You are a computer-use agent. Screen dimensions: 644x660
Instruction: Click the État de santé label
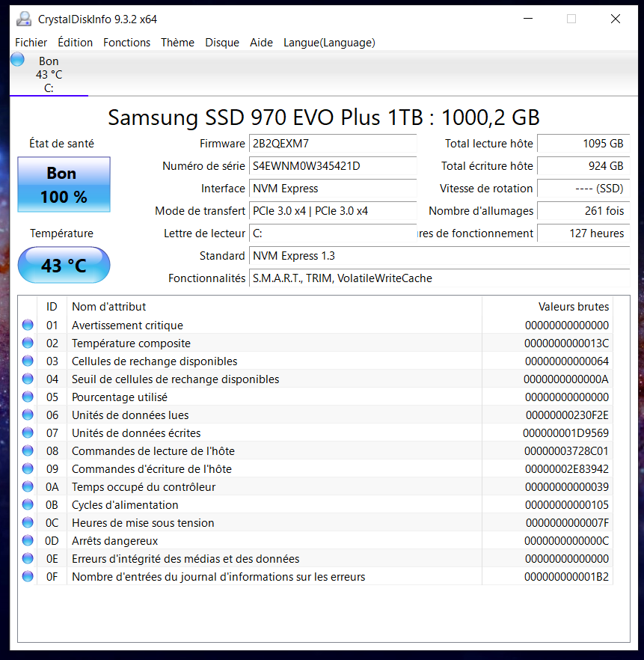pyautogui.click(x=61, y=144)
